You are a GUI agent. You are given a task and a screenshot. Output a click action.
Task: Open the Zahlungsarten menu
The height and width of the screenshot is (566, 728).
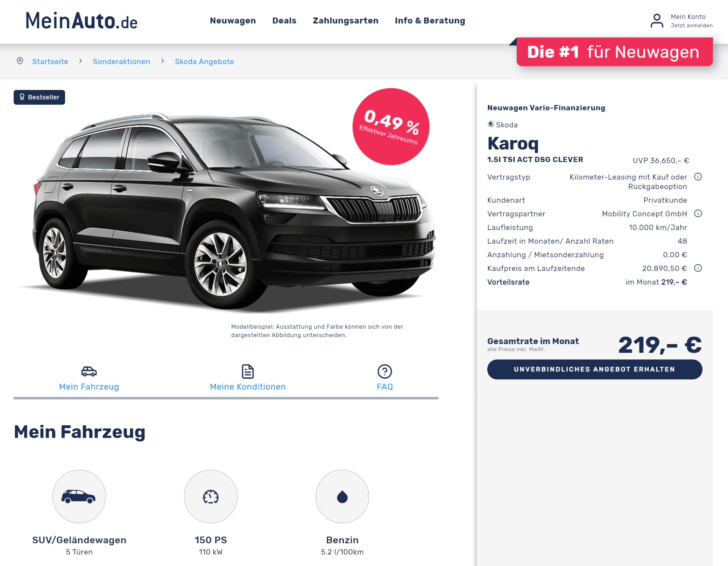pos(345,21)
